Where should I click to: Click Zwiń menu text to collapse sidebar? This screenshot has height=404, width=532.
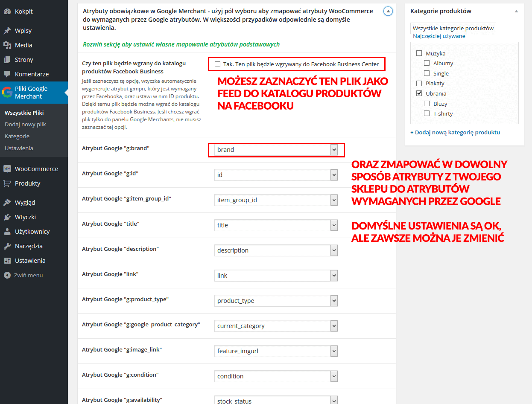click(29, 275)
